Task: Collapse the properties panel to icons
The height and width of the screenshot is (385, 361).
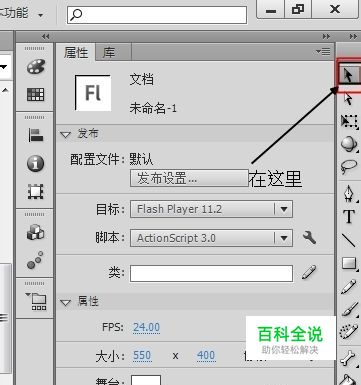Action: 326,36
